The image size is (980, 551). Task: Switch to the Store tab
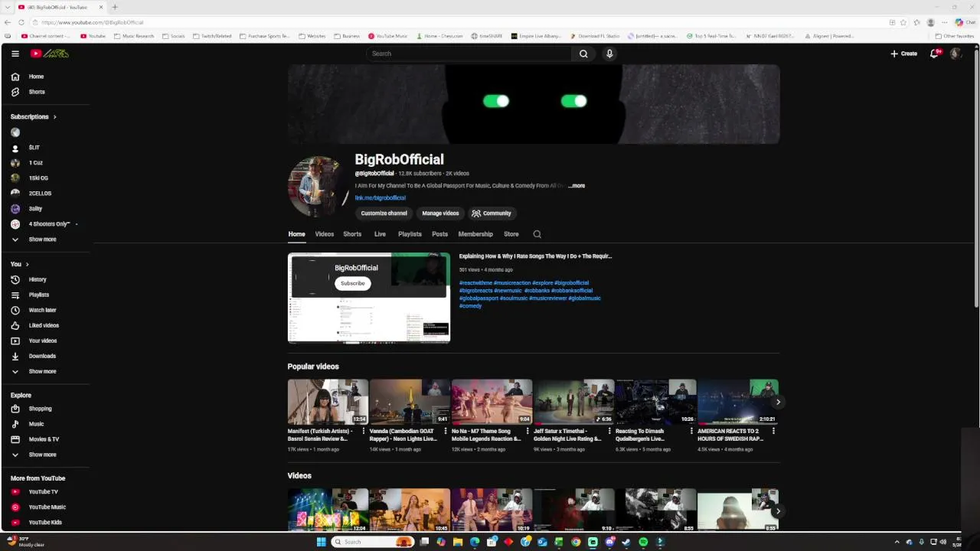coord(511,234)
